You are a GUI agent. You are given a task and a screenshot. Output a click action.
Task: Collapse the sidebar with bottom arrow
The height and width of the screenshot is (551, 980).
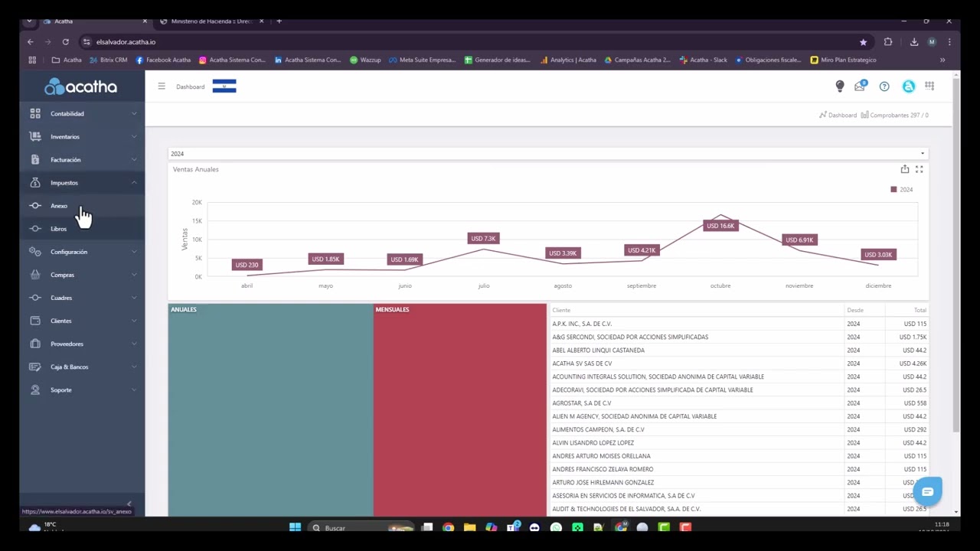tap(129, 503)
